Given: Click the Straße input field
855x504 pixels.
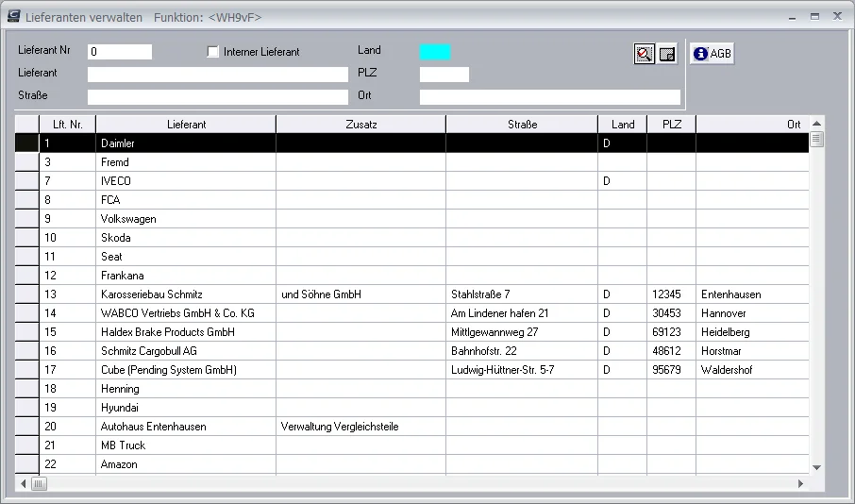Looking at the screenshot, I should pyautogui.click(x=218, y=96).
